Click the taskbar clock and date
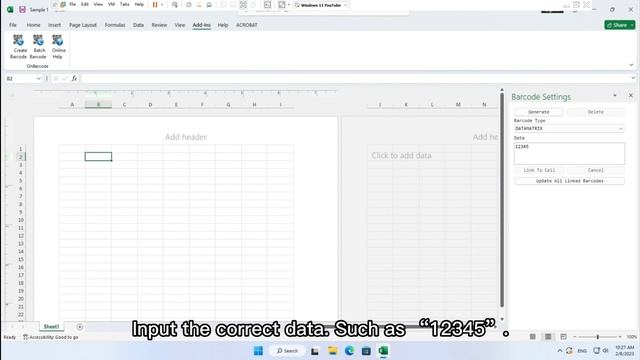Image resolution: width=640 pixels, height=360 pixels. pyautogui.click(x=624, y=351)
